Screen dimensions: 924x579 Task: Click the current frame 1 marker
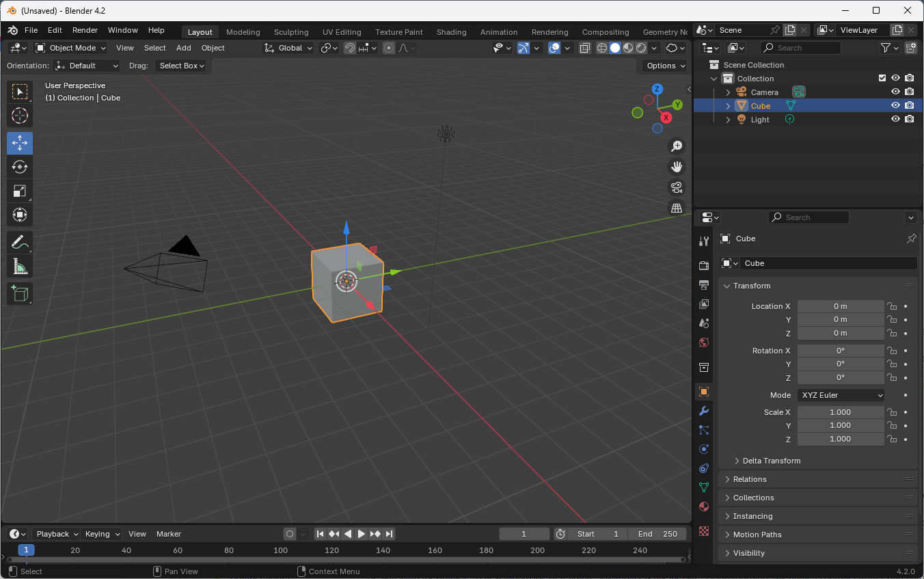[26, 550]
